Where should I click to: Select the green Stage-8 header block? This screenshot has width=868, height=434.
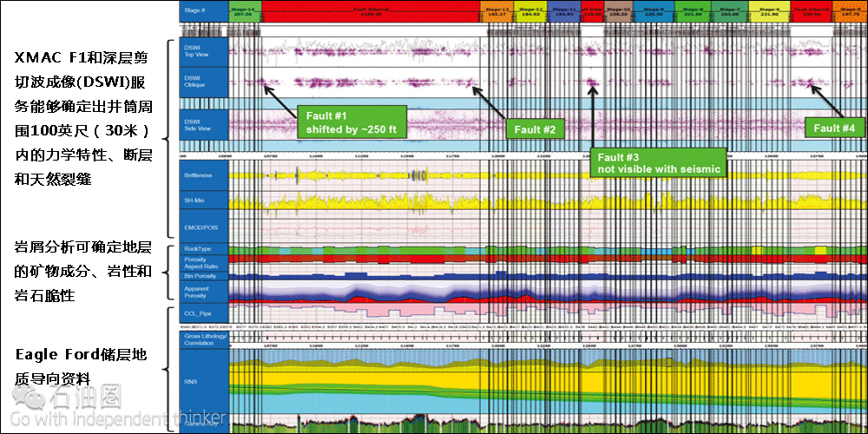[x=693, y=11]
